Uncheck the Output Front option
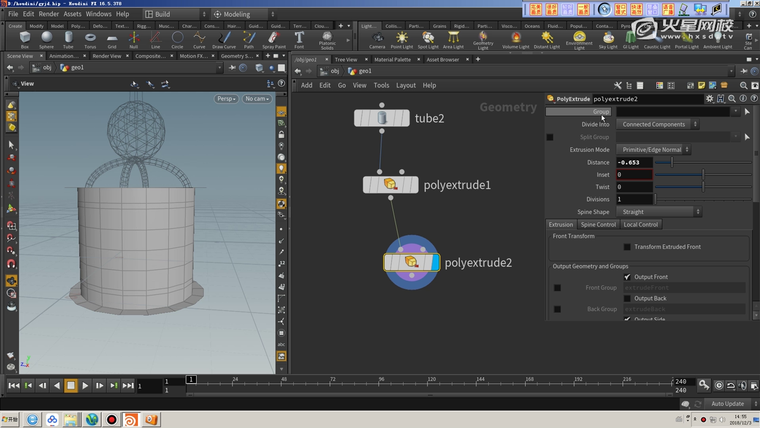Viewport: 760px width, 428px height. click(627, 277)
